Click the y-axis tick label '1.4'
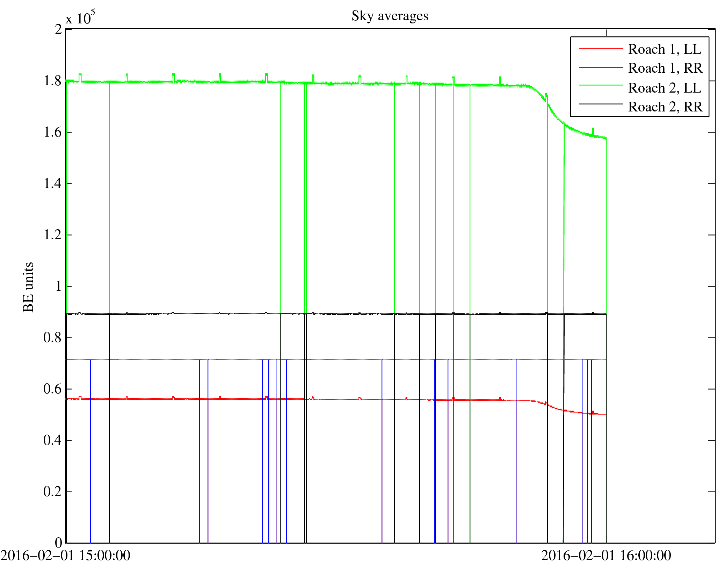This screenshot has width=725, height=588. 52,183
